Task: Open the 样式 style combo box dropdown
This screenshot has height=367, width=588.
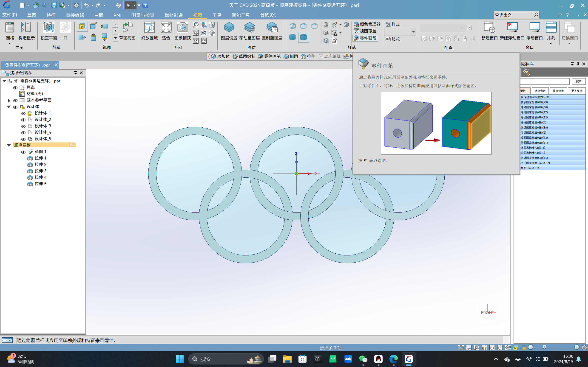Action: (x=413, y=32)
